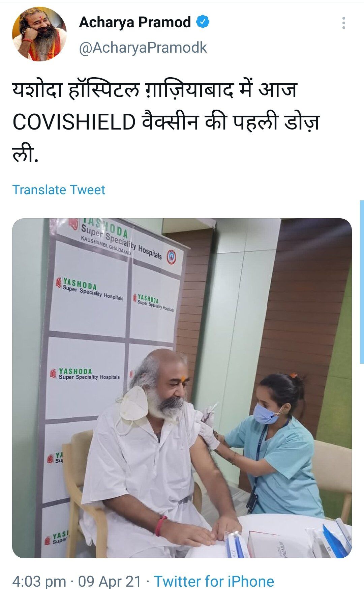
Task: Click the 09 Apr 21 date
Action: tap(110, 581)
